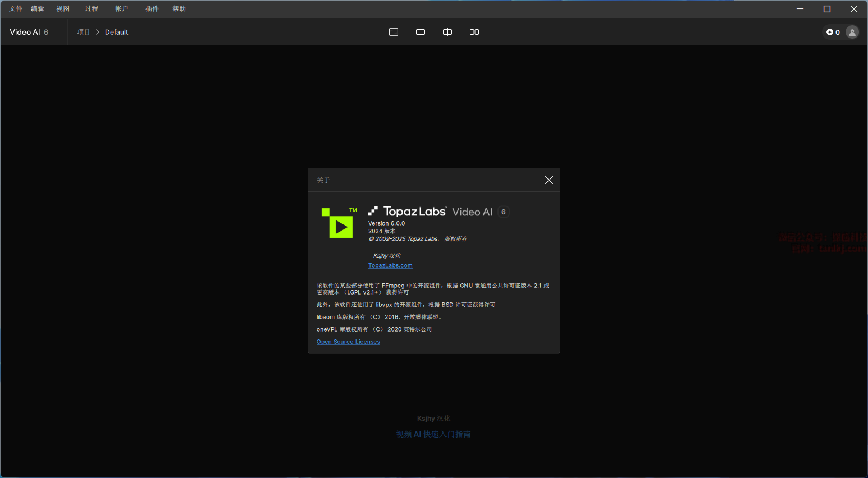The width and height of the screenshot is (868, 478).
Task: Open the 插件 menu
Action: point(152,8)
